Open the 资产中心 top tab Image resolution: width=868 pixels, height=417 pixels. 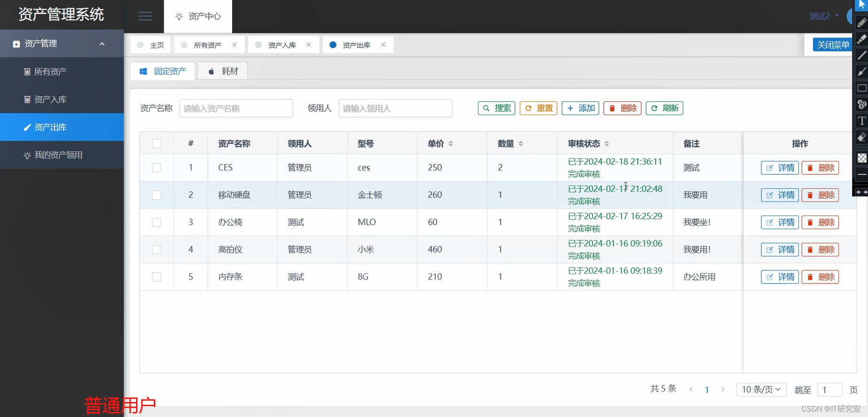point(198,16)
